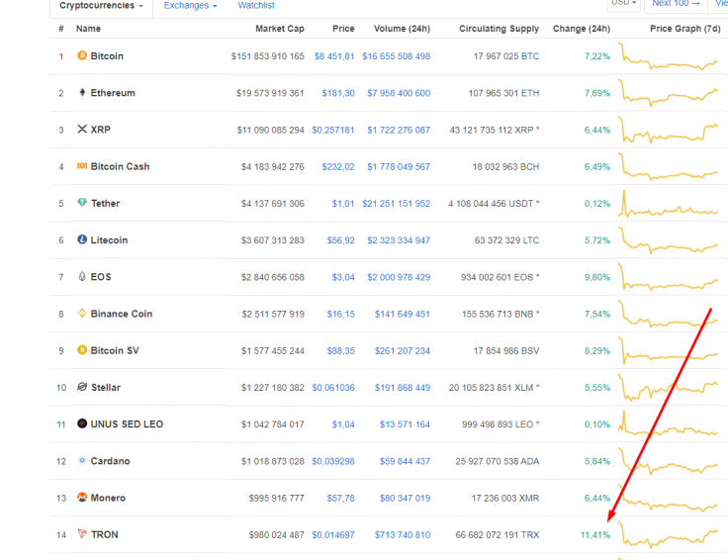Image resolution: width=728 pixels, height=560 pixels.
Task: Click Cardano volume $59 844 437
Action: (405, 461)
